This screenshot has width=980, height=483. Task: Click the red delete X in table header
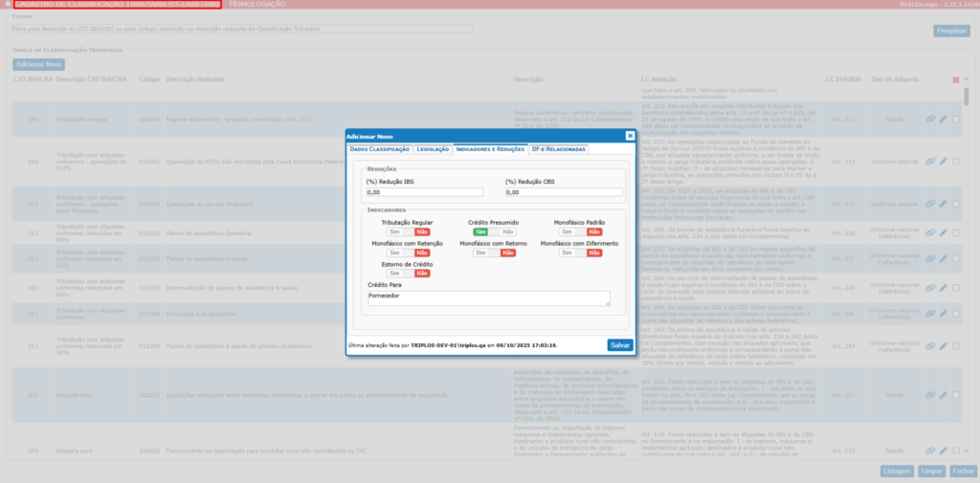click(955, 79)
